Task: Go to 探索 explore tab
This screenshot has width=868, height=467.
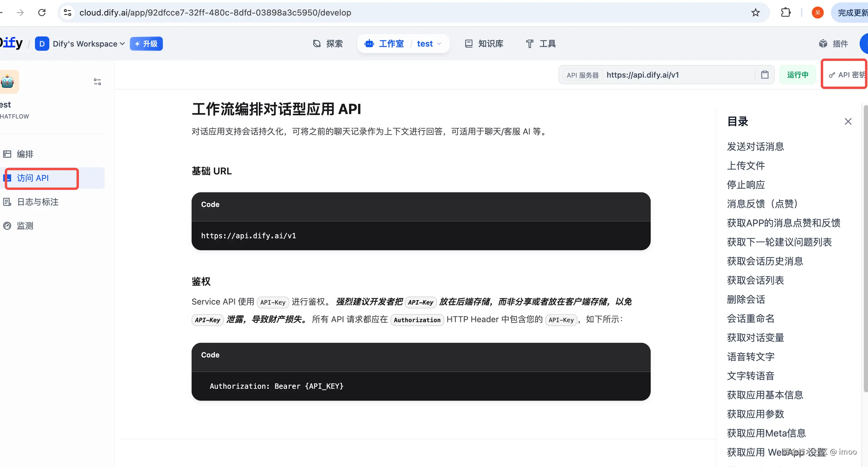Action: pos(328,44)
